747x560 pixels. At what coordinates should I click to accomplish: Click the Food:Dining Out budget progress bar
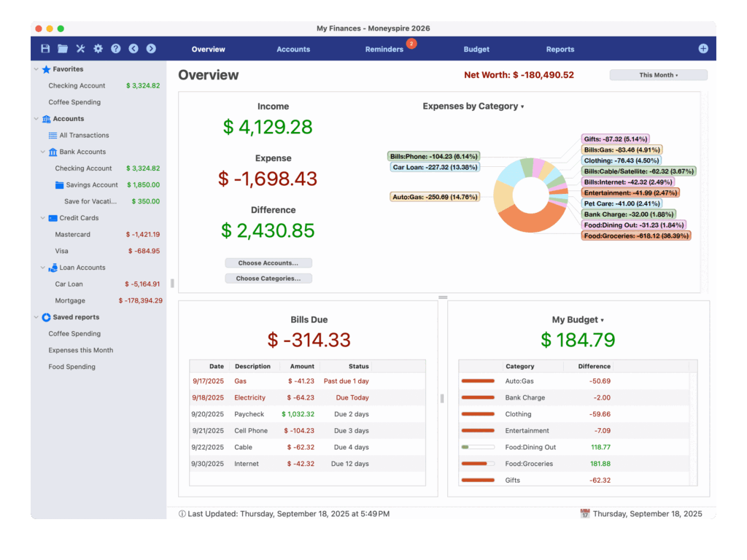[x=479, y=447]
